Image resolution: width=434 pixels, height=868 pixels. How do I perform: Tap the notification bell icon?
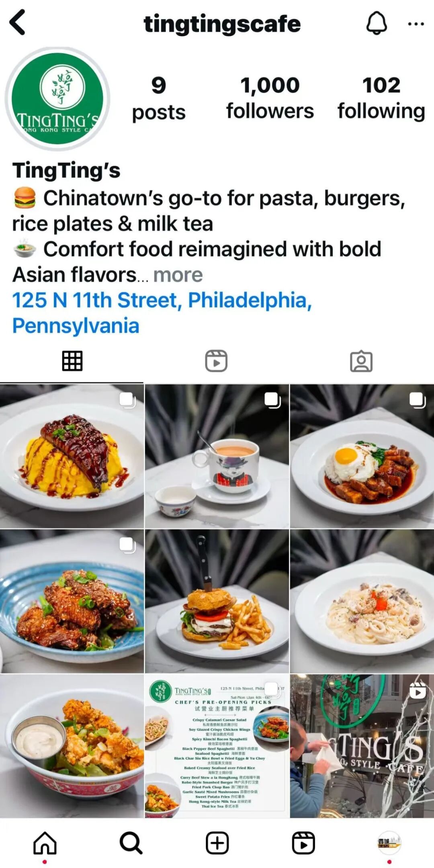pyautogui.click(x=377, y=23)
